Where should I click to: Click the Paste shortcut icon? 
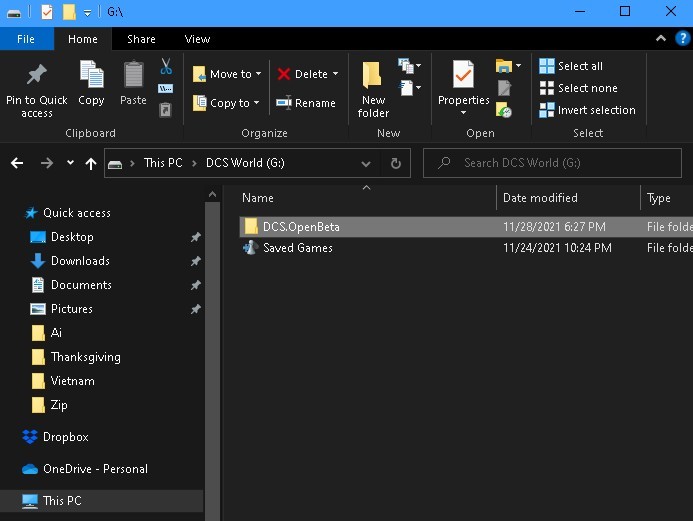pyautogui.click(x=165, y=110)
